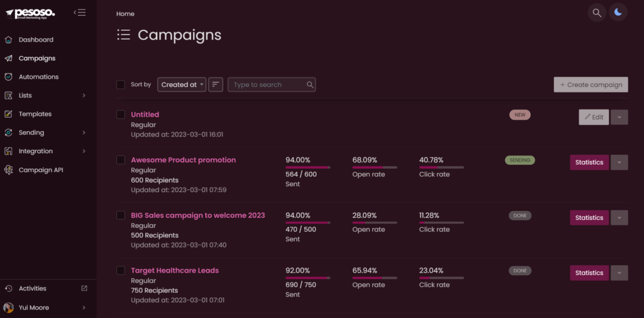Go to Campaigns in the sidebar
644x318 pixels.
(37, 59)
